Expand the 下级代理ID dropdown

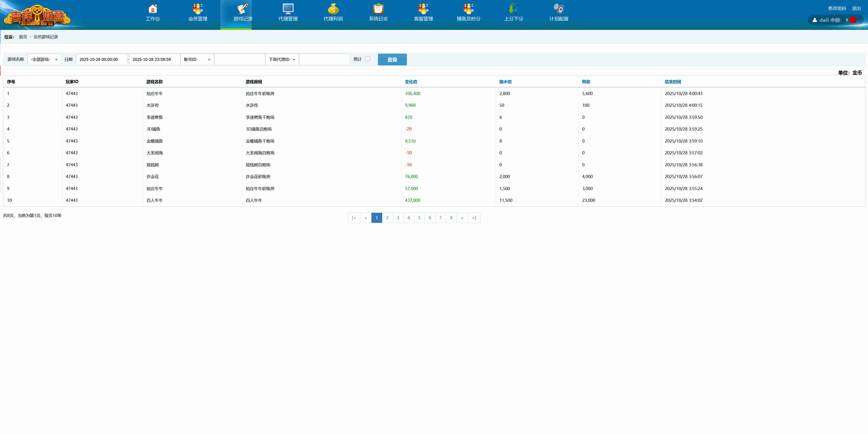click(282, 59)
